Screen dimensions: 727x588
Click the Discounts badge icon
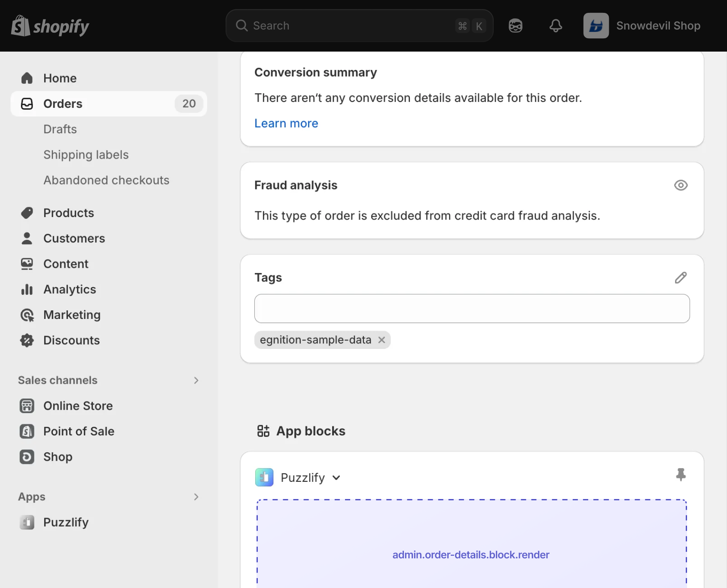tap(27, 340)
